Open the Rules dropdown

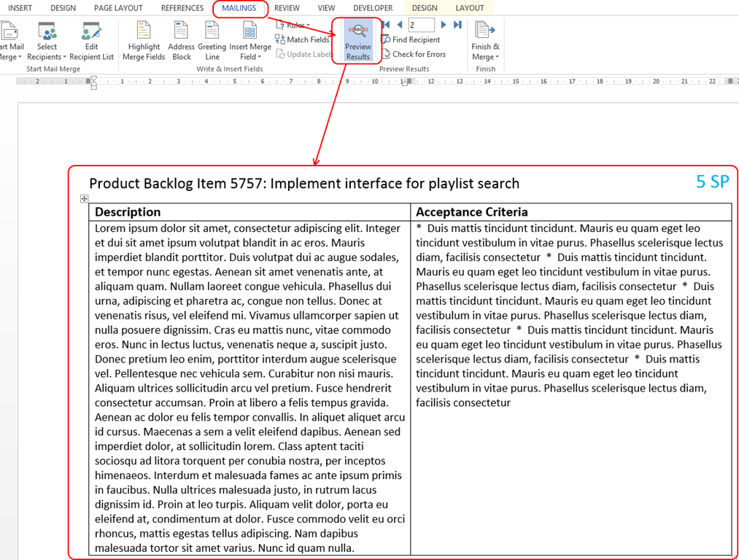pos(295,26)
